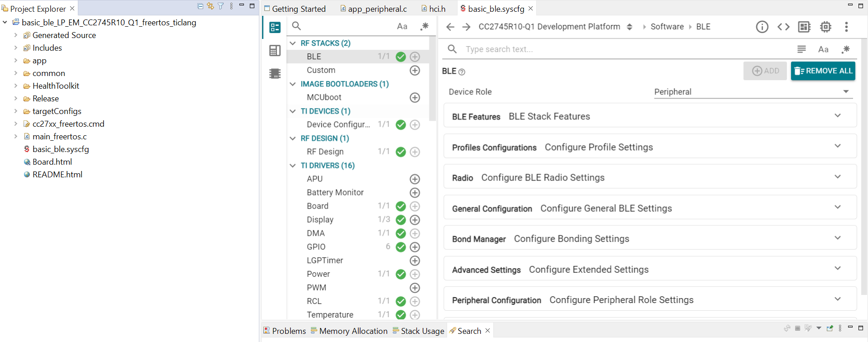Screen dimensions: 868x342
Task: Add a Battery Monitor driver instance
Action: (x=415, y=193)
